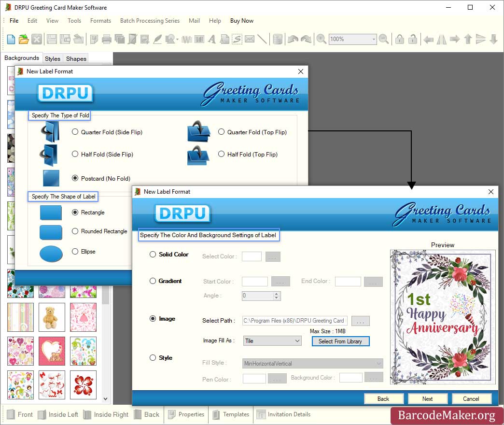Open the zoom percentage 100% dropdown
Screen dimensions: 504x425
tap(374, 39)
